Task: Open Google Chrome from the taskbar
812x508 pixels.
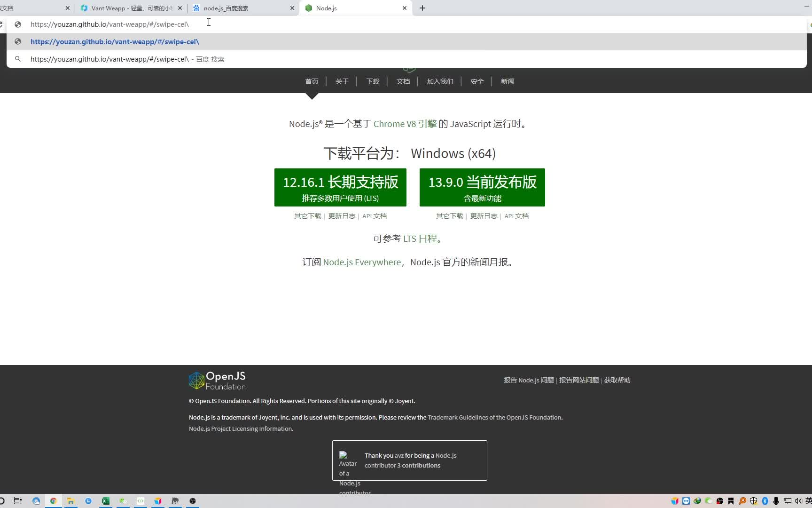Action: click(53, 501)
